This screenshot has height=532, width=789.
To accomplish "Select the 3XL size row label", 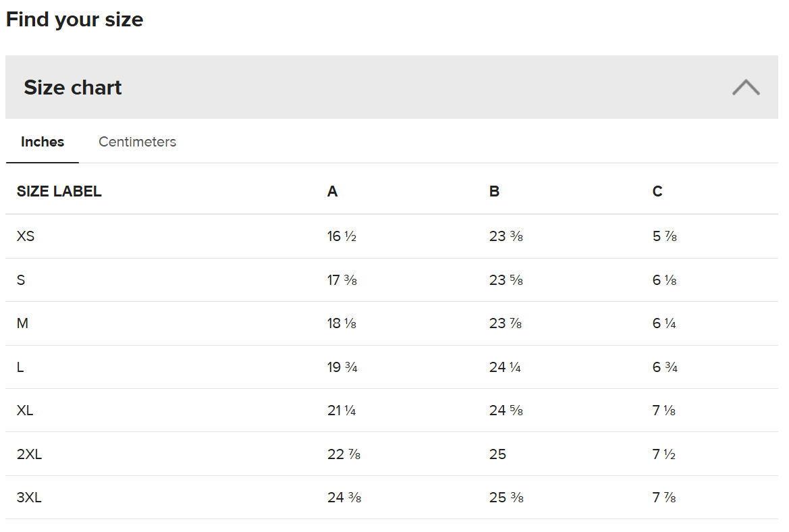I will point(29,498).
